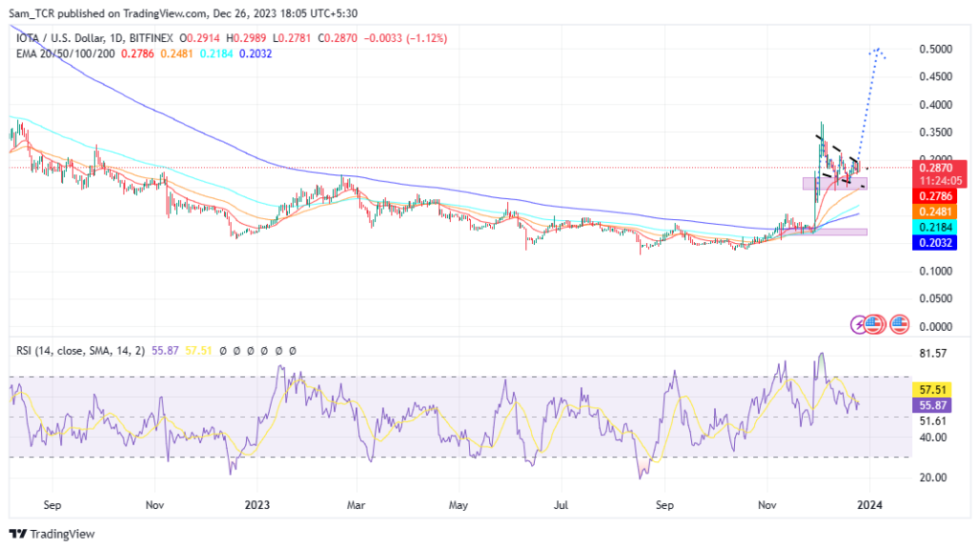
Task: Click the 0.1000 price axis label
Action: [936, 272]
